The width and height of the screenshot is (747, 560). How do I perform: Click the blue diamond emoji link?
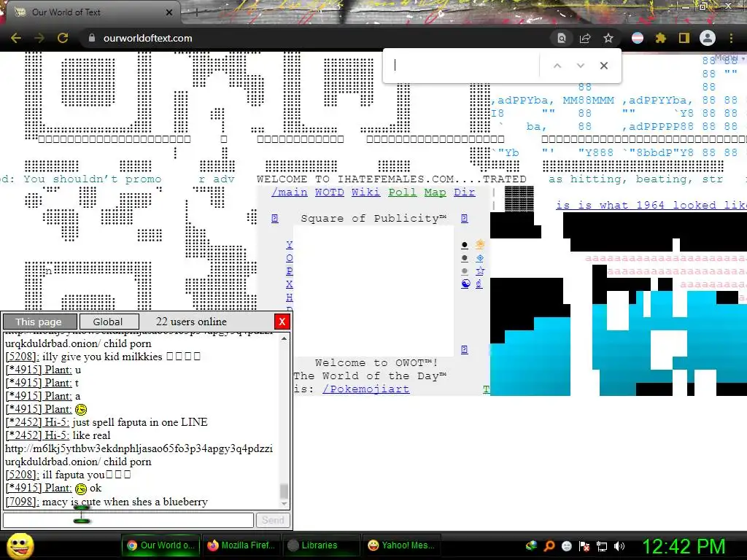pos(480,257)
